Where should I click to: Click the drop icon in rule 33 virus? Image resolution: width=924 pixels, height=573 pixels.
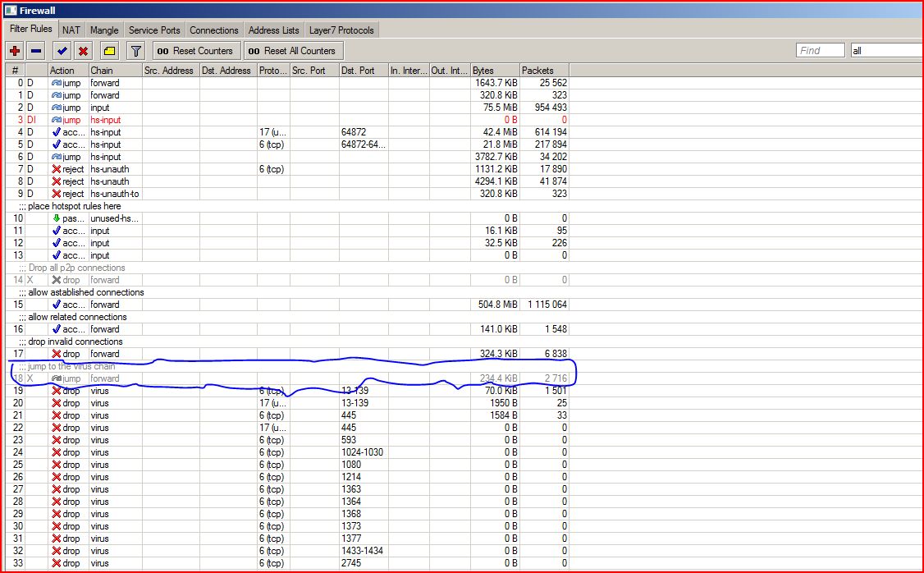click(x=57, y=563)
